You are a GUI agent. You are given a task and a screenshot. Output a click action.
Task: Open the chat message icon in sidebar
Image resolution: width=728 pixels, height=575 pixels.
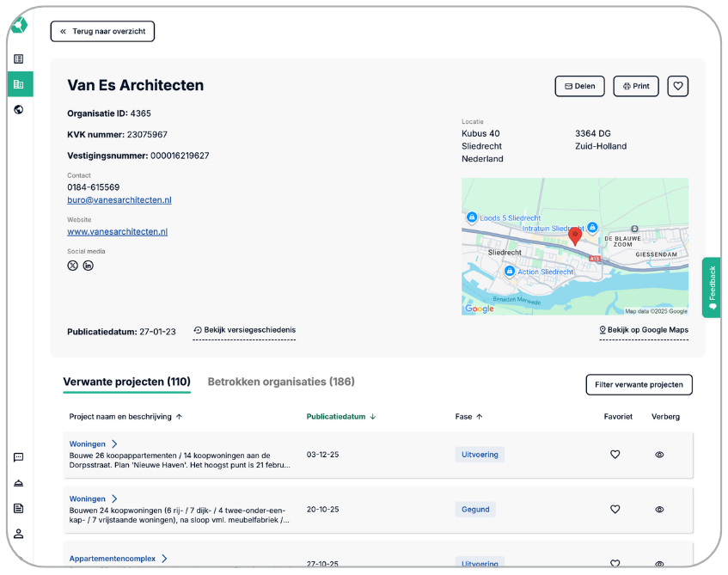pos(19,457)
